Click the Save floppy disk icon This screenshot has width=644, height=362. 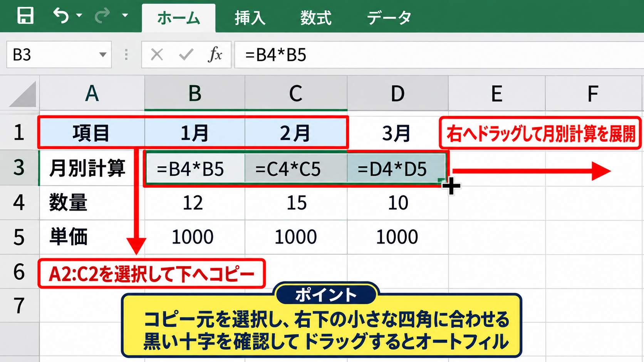point(25,16)
